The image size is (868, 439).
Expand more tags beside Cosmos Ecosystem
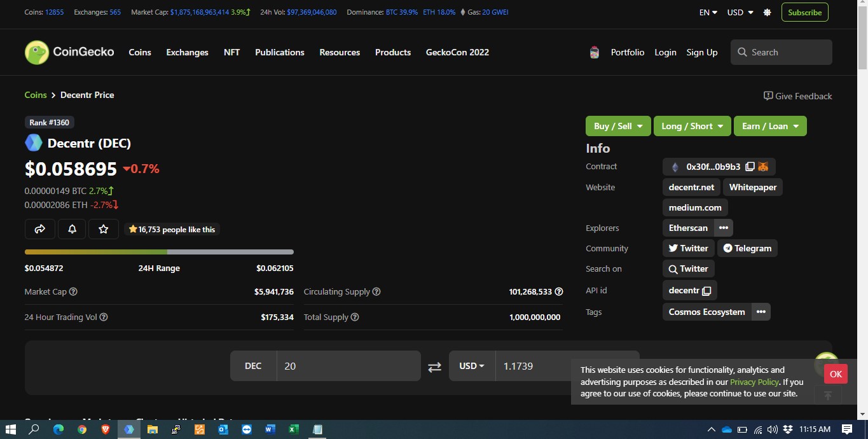point(761,312)
